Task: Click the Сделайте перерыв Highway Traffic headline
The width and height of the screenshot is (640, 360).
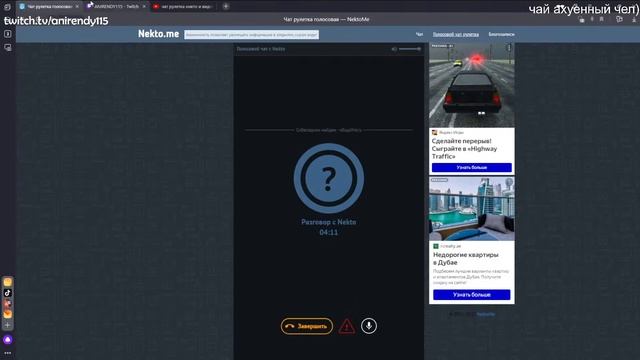Action: coord(464,149)
